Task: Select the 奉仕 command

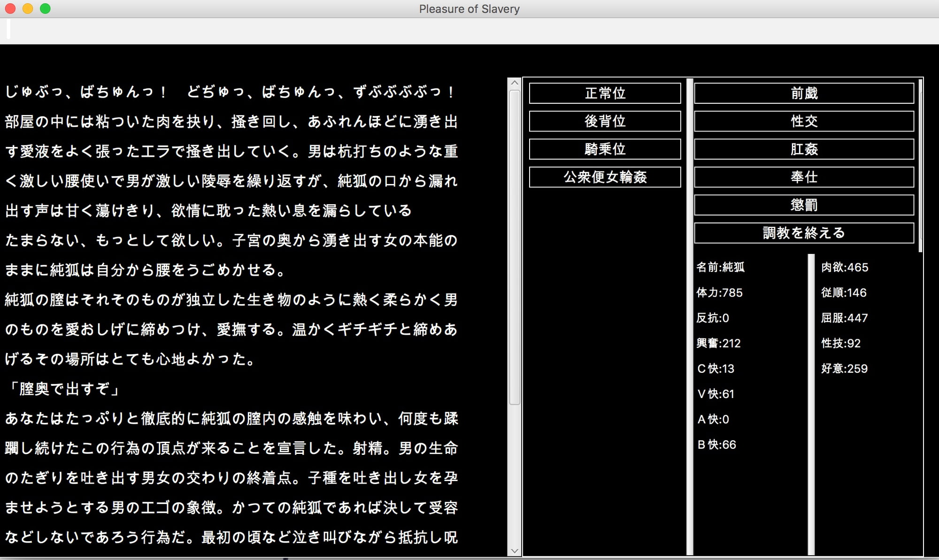Action: (x=805, y=177)
